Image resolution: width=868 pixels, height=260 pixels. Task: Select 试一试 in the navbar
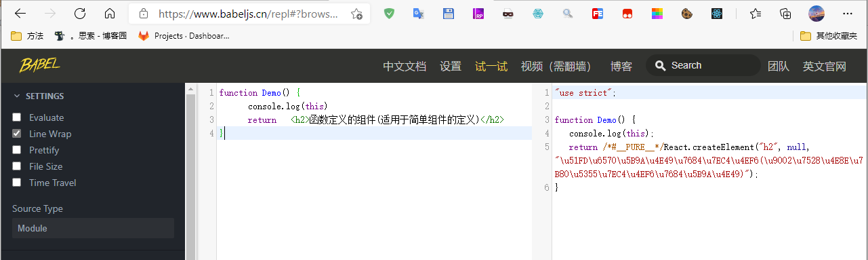pos(491,66)
